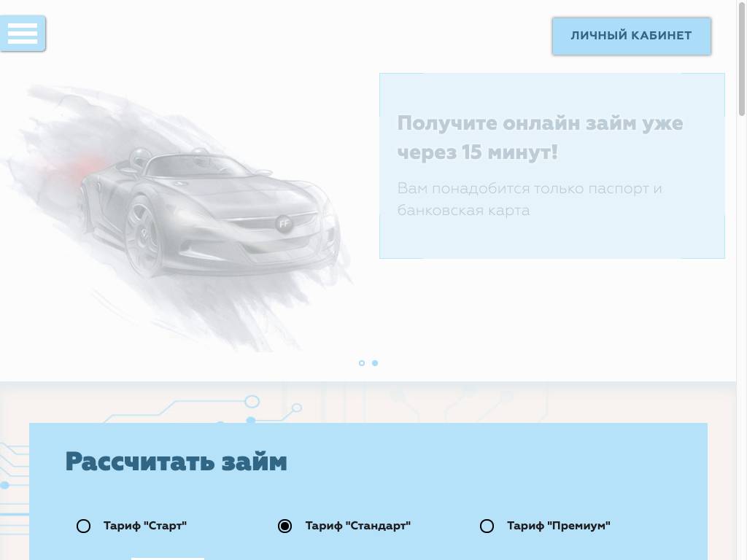Click the circuit node circle above calculator panel
The image size is (747, 560).
click(252, 402)
